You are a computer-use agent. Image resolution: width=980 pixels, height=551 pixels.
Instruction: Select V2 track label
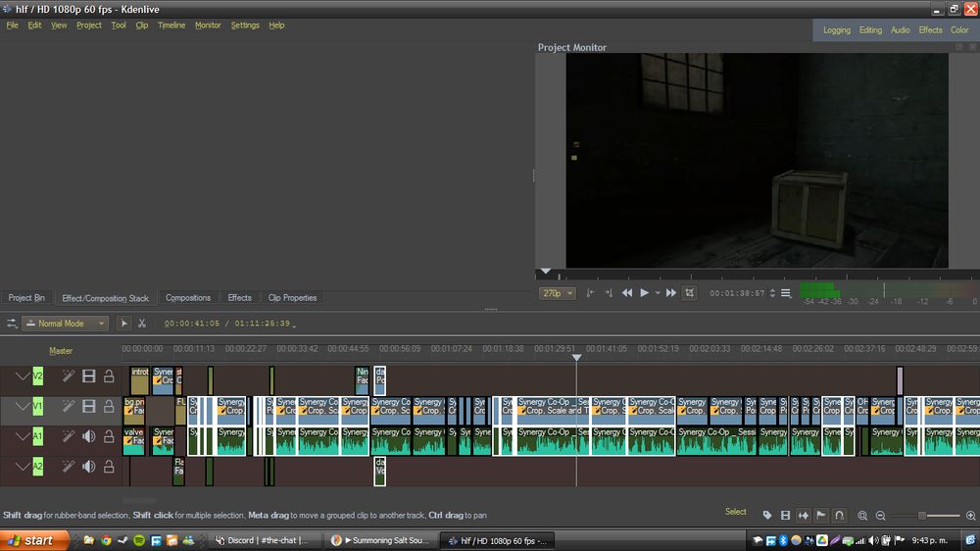pyautogui.click(x=37, y=376)
